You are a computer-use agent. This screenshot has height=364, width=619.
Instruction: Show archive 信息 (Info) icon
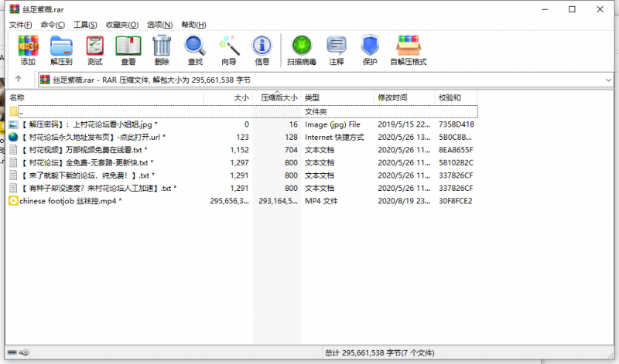(x=262, y=49)
